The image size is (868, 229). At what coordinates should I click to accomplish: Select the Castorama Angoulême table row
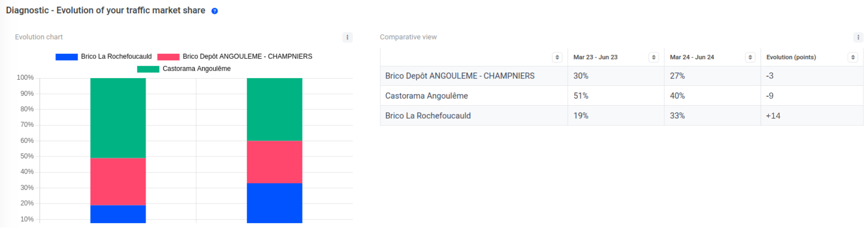click(x=426, y=96)
